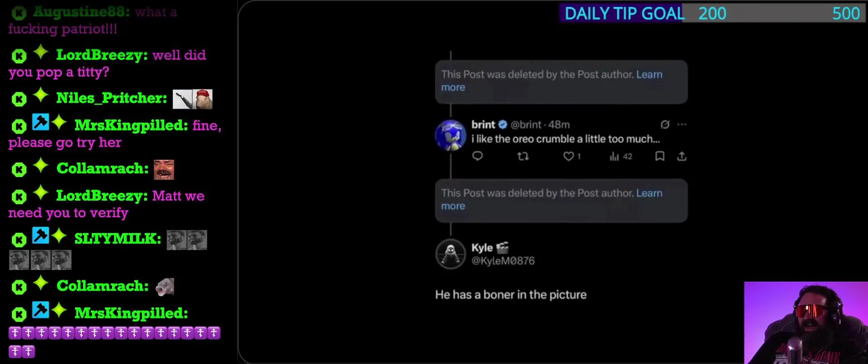
Task: Open brint's Sonic profile avatar
Action: [x=450, y=135]
